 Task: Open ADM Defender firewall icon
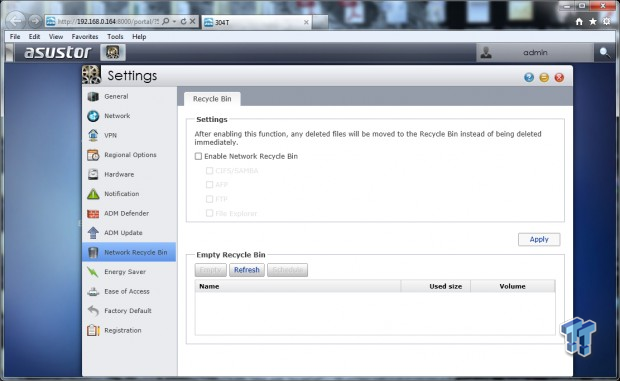click(93, 213)
